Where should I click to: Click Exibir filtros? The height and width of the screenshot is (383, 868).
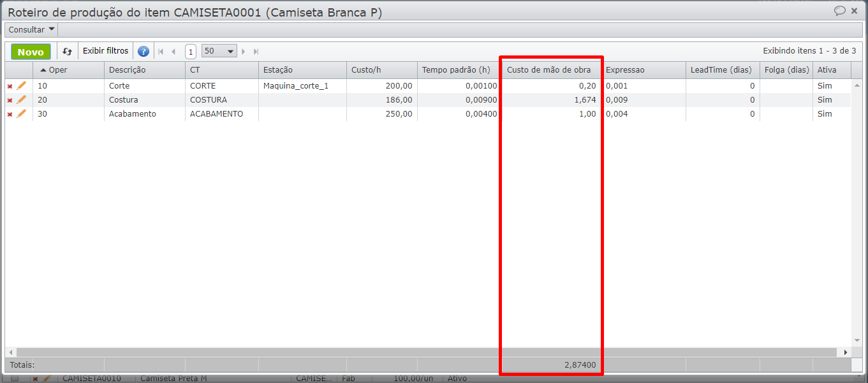pos(106,51)
